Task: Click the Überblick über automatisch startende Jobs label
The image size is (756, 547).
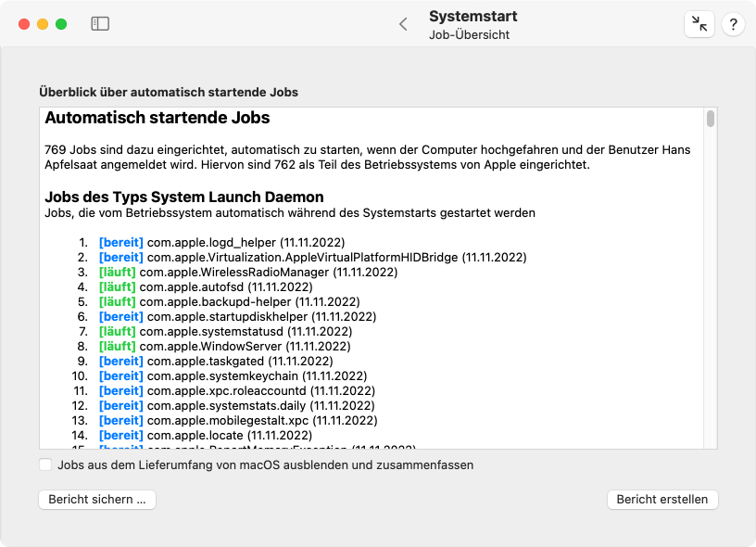Action: tap(169, 92)
